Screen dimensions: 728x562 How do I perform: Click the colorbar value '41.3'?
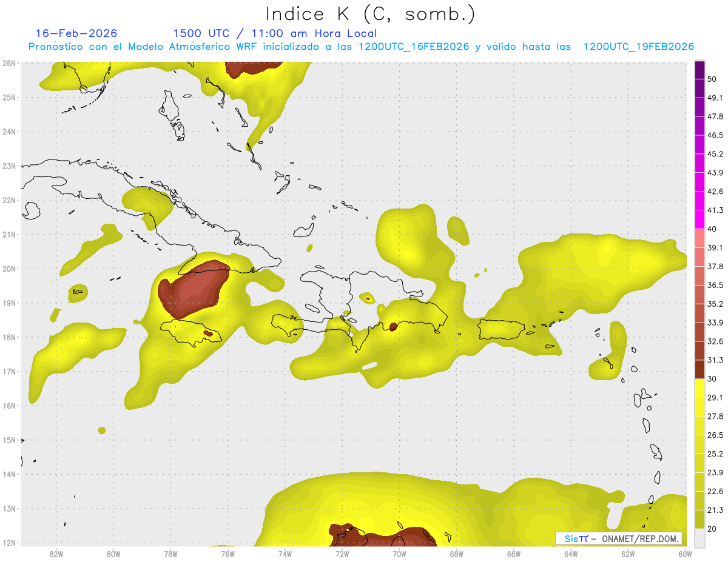coord(715,210)
